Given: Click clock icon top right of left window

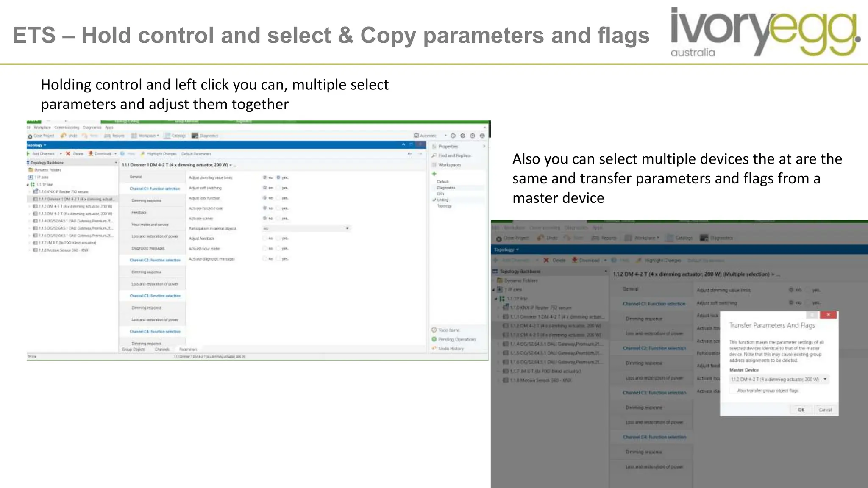Looking at the screenshot, I should tap(453, 136).
